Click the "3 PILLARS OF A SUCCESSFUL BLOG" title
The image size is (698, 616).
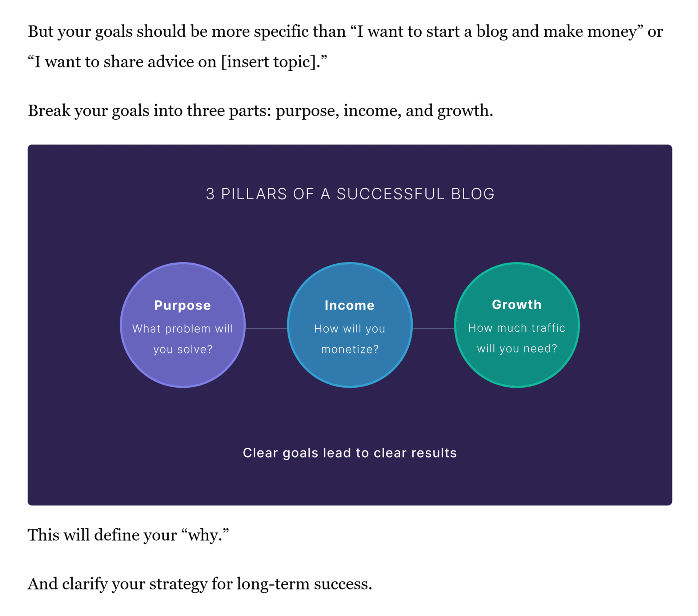pos(350,194)
